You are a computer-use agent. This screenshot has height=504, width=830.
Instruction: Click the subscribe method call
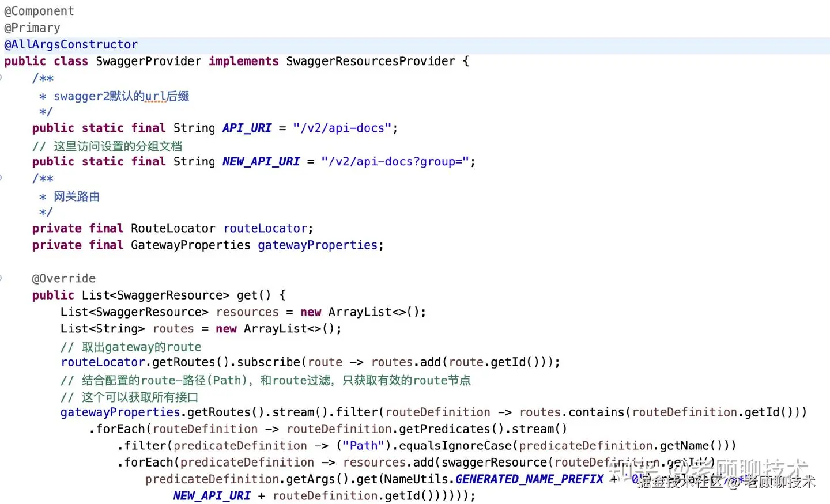(269, 362)
